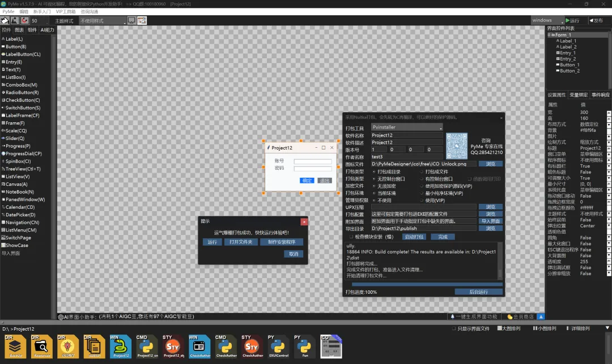Click the packaging progress bar
Viewport: 612px width, 364px height.
(427, 285)
